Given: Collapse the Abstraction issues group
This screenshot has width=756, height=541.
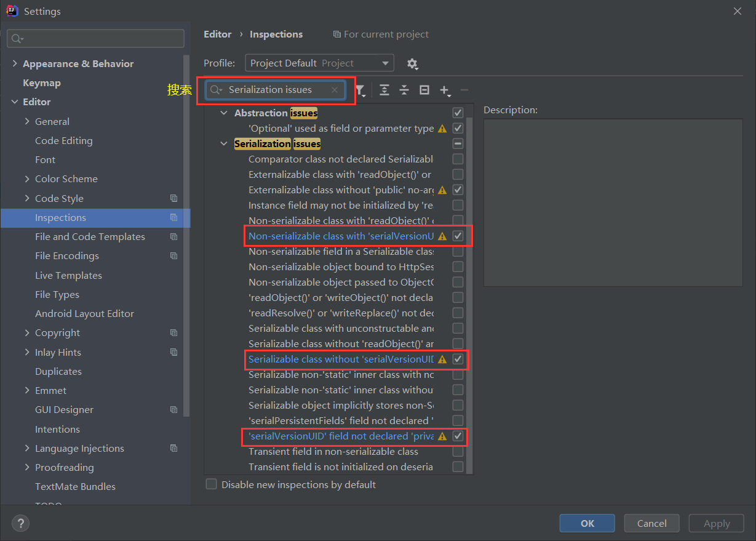Looking at the screenshot, I should (x=224, y=113).
